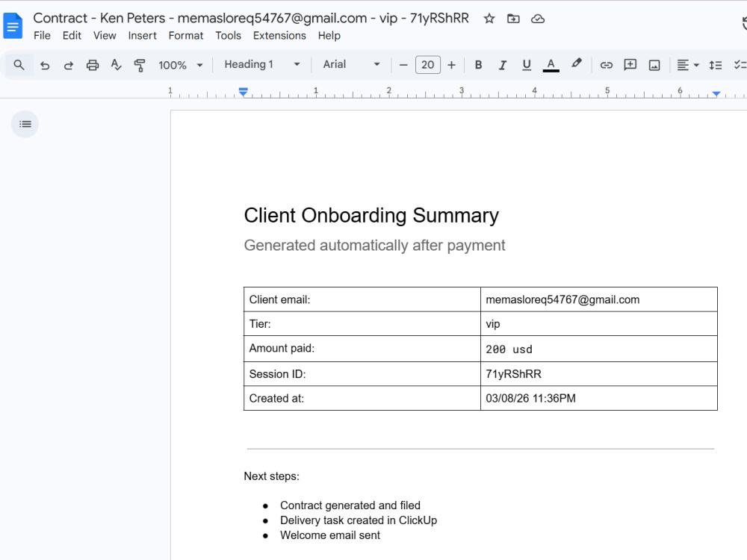The image size is (747, 560).
Task: Select the left indent marker on ruler
Action: [x=243, y=93]
